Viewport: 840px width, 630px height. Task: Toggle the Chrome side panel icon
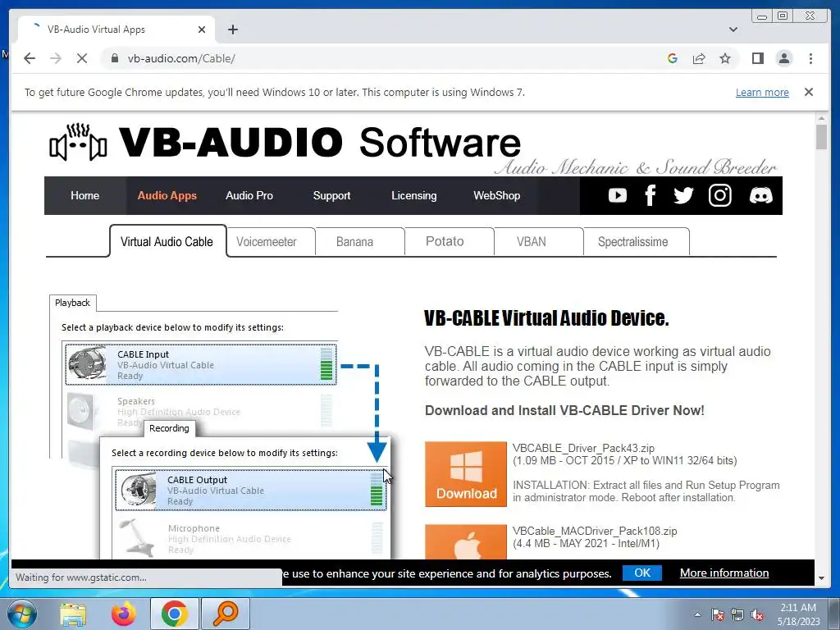[757, 58]
